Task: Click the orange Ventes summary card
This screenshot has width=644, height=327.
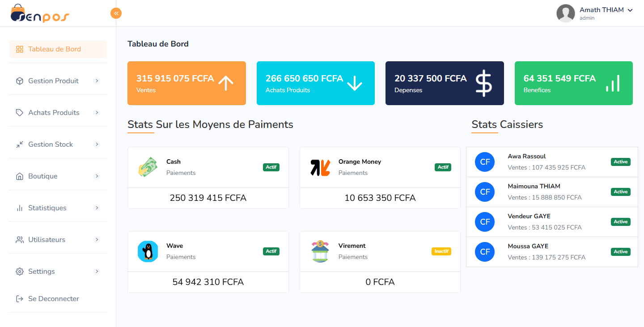Action: [186, 83]
